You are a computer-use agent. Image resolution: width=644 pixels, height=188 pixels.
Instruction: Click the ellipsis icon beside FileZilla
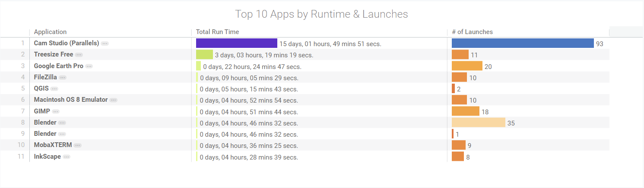(63, 78)
